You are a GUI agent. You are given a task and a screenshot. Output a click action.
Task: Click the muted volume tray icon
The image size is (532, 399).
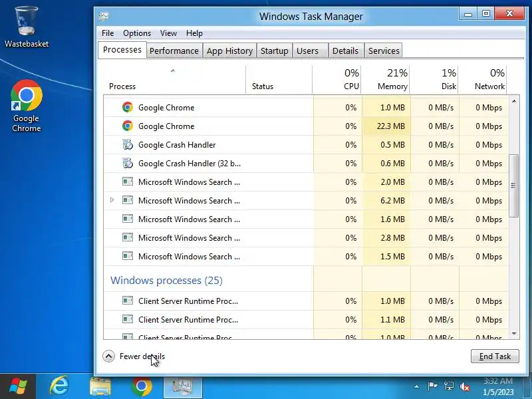pos(465,386)
